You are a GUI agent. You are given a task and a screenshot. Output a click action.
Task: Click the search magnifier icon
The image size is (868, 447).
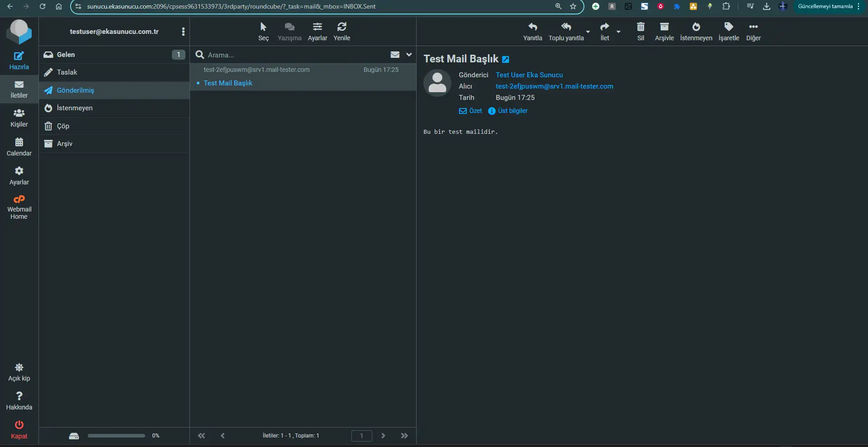coord(199,55)
